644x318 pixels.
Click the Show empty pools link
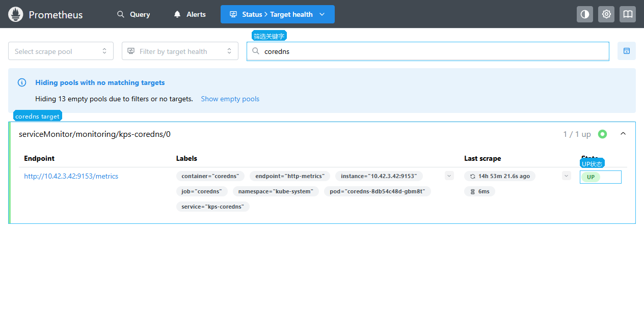click(x=230, y=99)
